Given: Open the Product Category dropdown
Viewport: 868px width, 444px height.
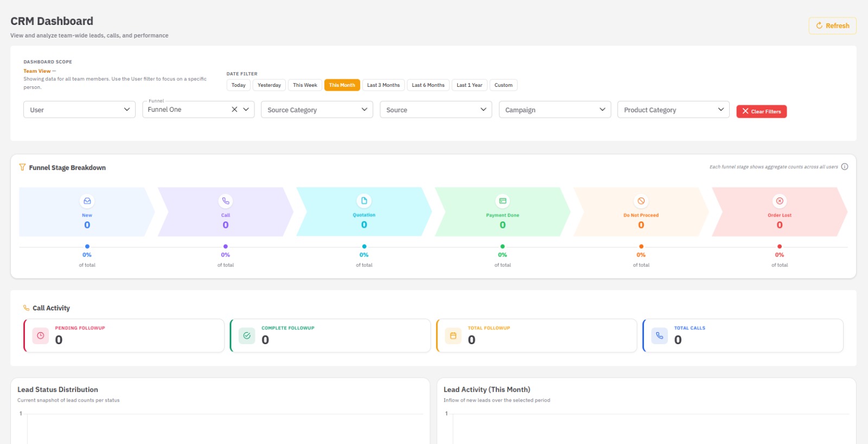Looking at the screenshot, I should 673,110.
